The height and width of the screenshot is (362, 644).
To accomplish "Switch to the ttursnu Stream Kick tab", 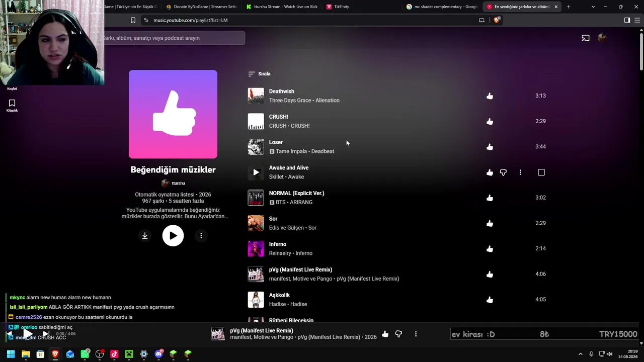I will [x=282, y=7].
